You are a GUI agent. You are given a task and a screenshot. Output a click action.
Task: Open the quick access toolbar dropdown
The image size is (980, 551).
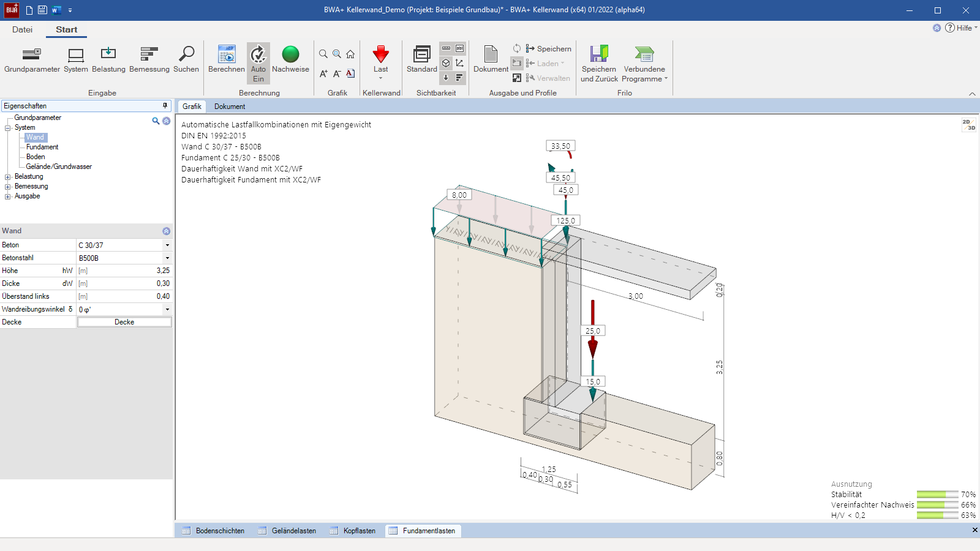tap(70, 10)
